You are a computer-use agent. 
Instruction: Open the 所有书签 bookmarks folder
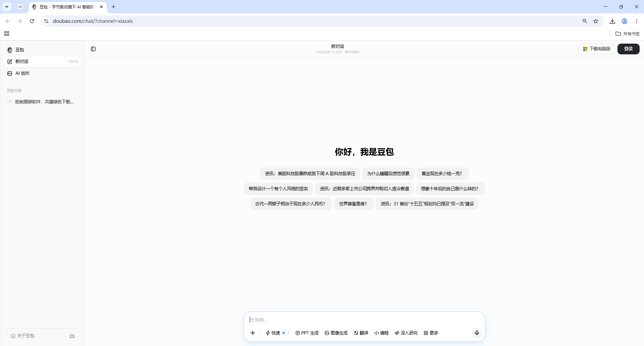[628, 34]
